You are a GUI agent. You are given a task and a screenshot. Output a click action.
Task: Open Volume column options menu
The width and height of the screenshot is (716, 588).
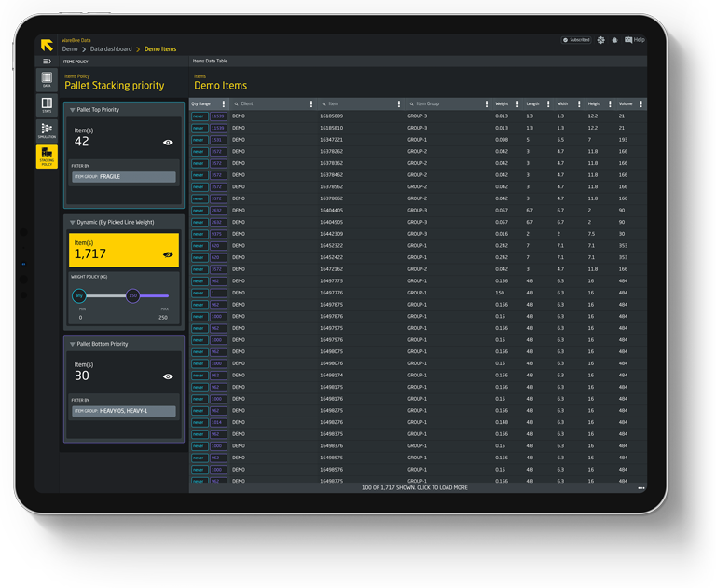tap(641, 104)
